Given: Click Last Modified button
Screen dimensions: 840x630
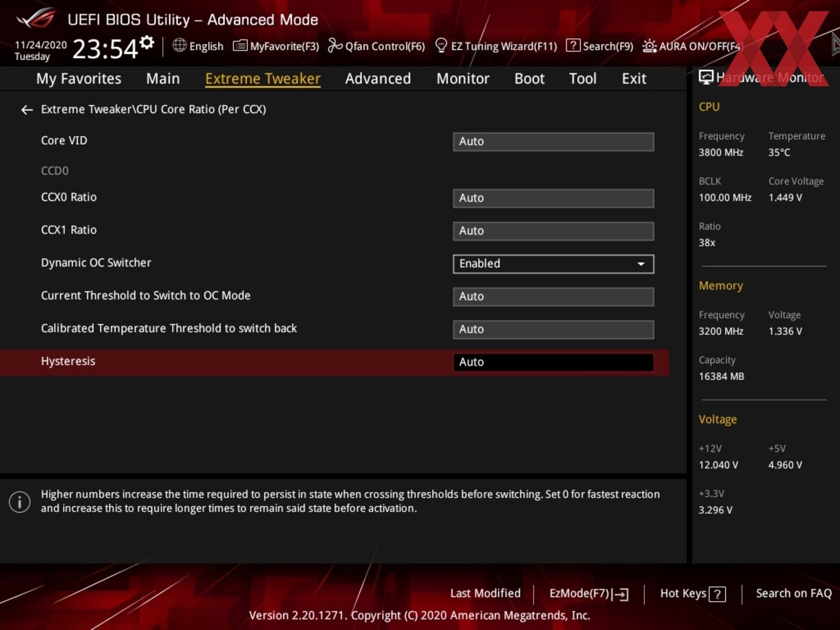Looking at the screenshot, I should coord(485,593).
